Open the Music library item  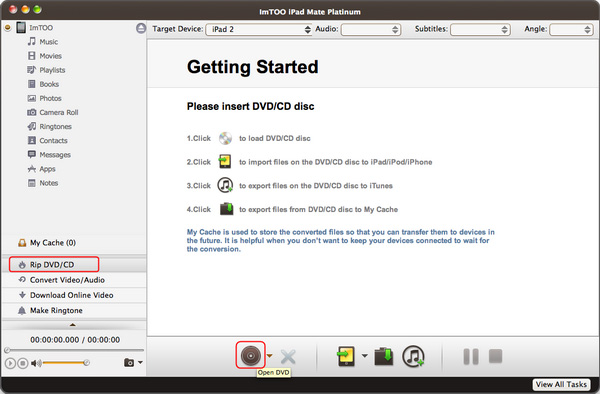tap(43, 42)
